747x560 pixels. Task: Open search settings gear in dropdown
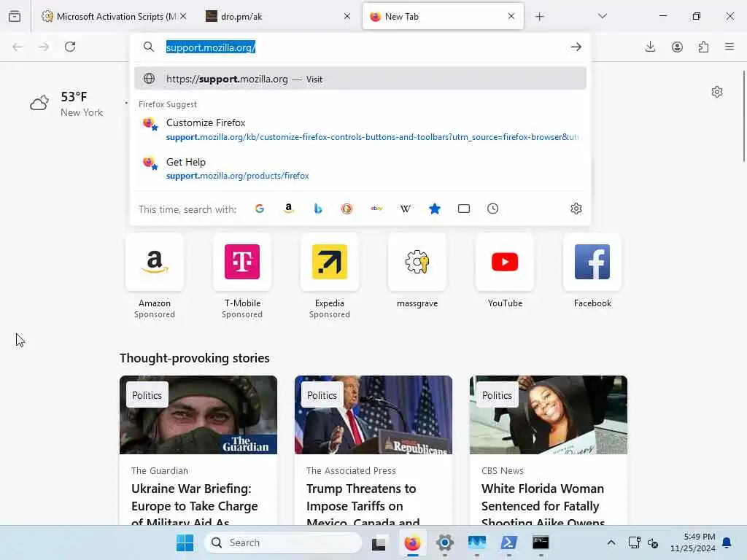[x=576, y=209]
